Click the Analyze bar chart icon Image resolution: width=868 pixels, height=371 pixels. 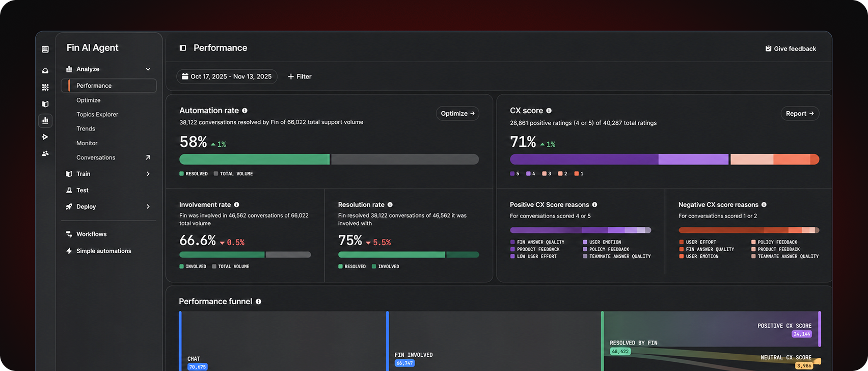pyautogui.click(x=69, y=69)
